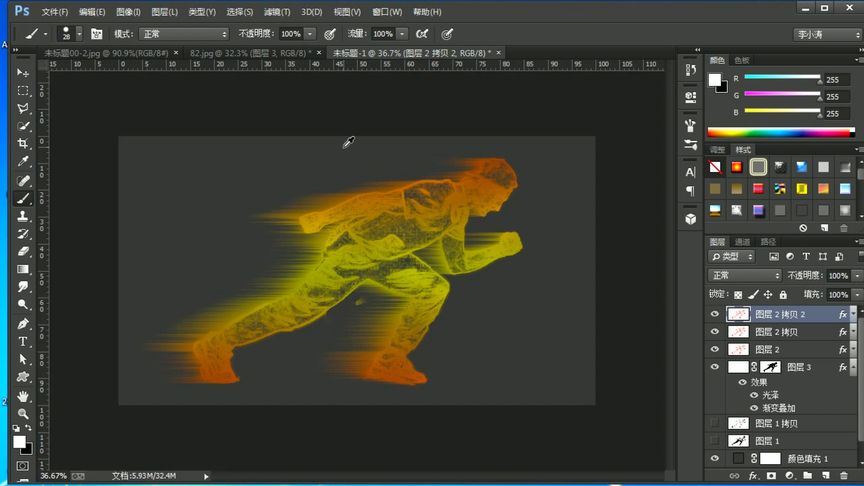This screenshot has height=486, width=864.
Task: Select the Pen tool
Action: click(x=23, y=324)
